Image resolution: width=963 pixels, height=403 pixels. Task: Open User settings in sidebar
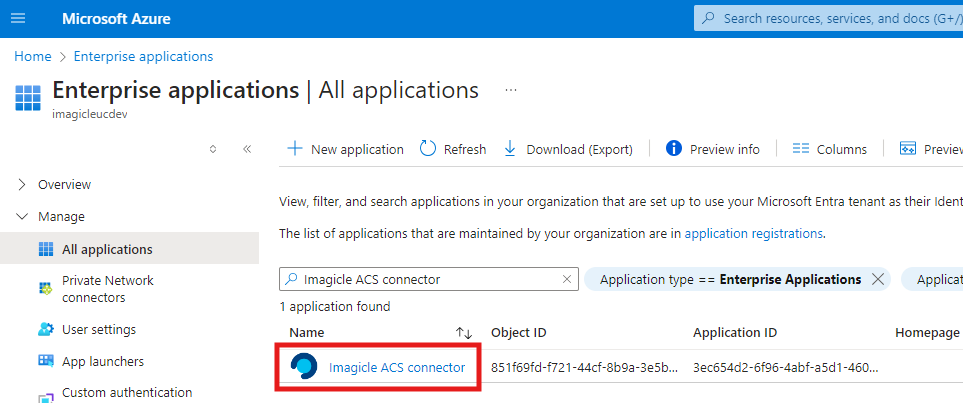coord(98,329)
